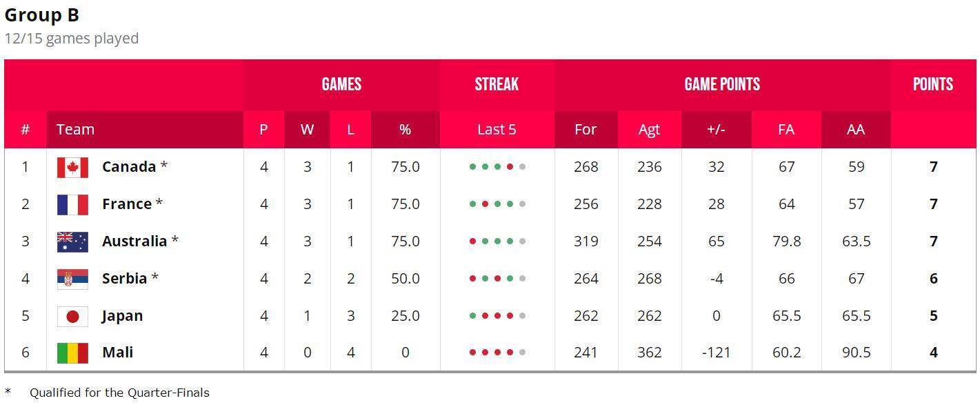Sort by the +/- column header
This screenshot has height=405, width=980.
717,130
